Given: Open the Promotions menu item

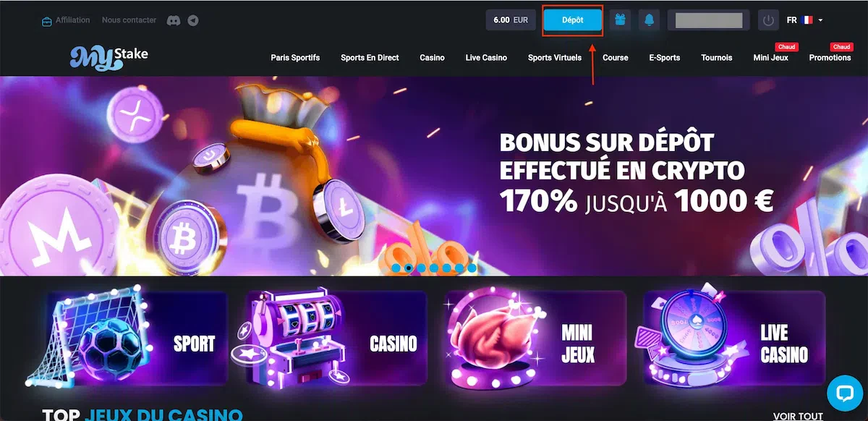Looking at the screenshot, I should click(830, 57).
